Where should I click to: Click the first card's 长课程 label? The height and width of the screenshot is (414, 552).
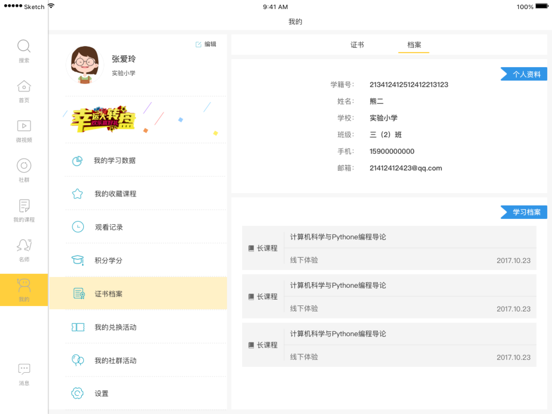[x=267, y=248]
